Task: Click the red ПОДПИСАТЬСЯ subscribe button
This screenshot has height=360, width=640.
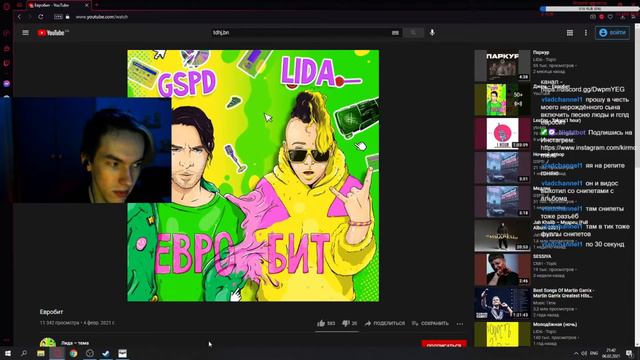Action: pos(444,344)
